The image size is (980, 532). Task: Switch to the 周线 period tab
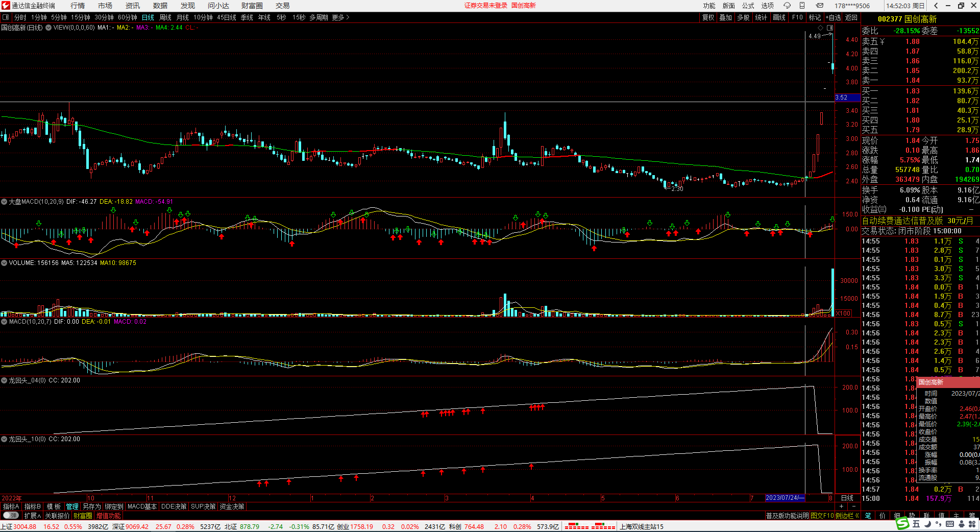[x=165, y=17]
